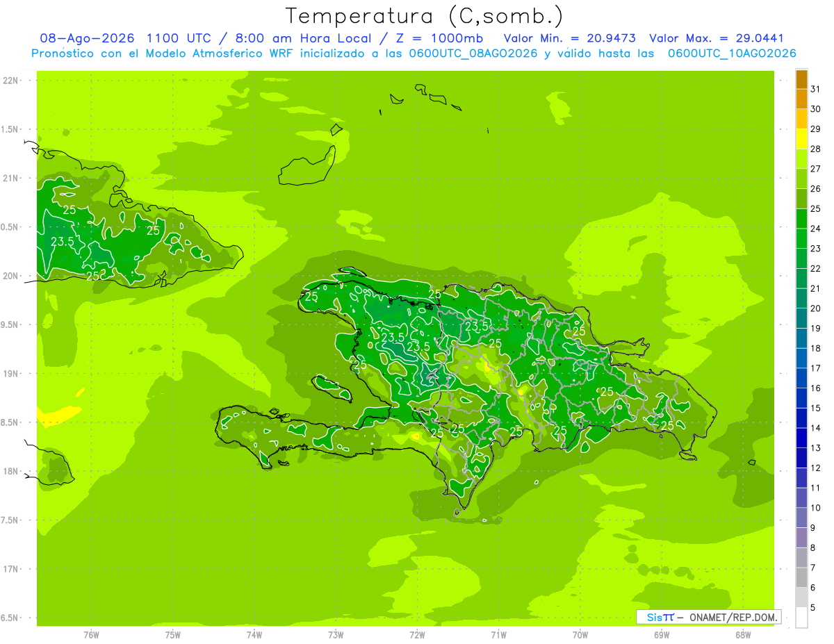Viewport: 834px width, 644px height.
Task: Select the validity stamp "0600UTC_10AGO2026"
Action: pyautogui.click(x=732, y=53)
